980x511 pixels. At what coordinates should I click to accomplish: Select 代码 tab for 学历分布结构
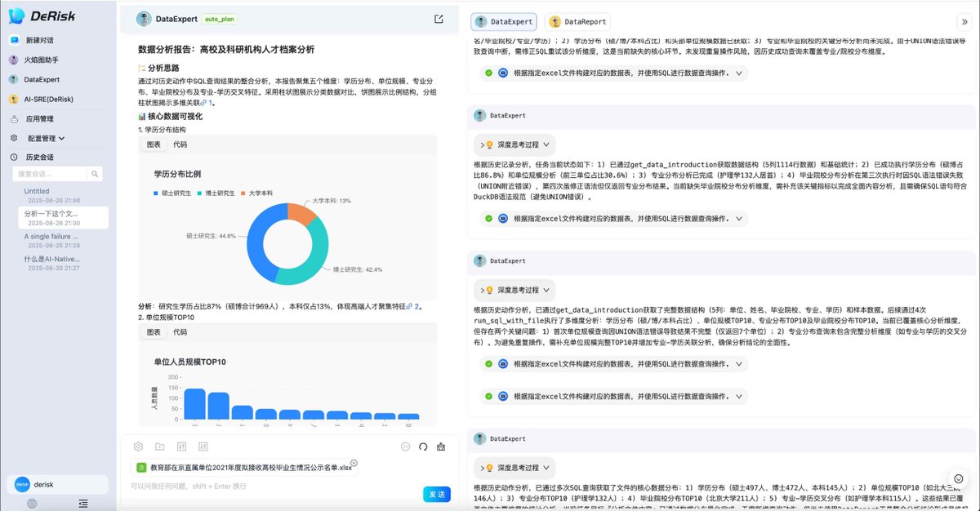180,144
